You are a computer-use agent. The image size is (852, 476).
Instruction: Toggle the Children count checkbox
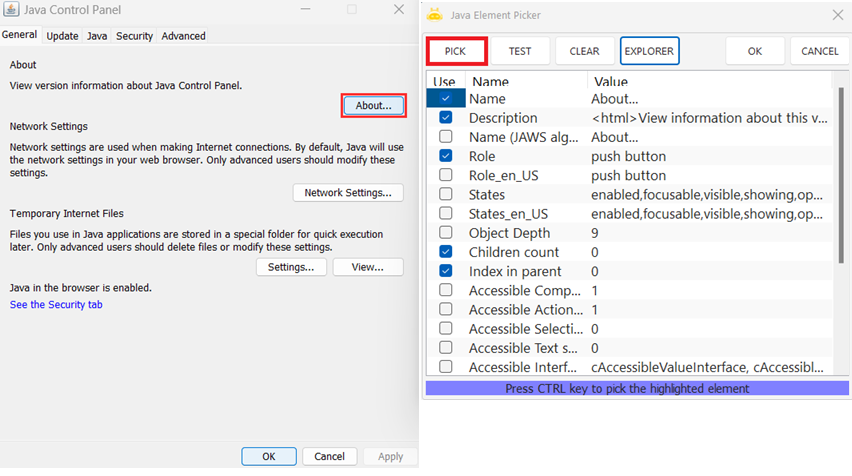pyautogui.click(x=446, y=252)
